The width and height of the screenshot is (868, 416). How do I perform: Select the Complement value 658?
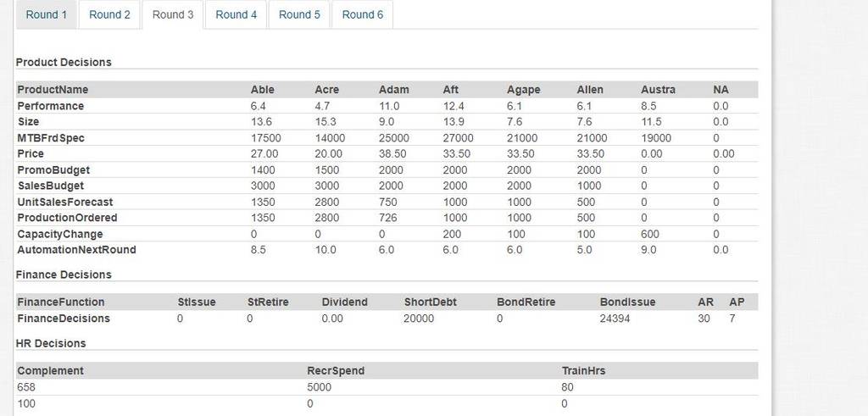pyautogui.click(x=26, y=387)
